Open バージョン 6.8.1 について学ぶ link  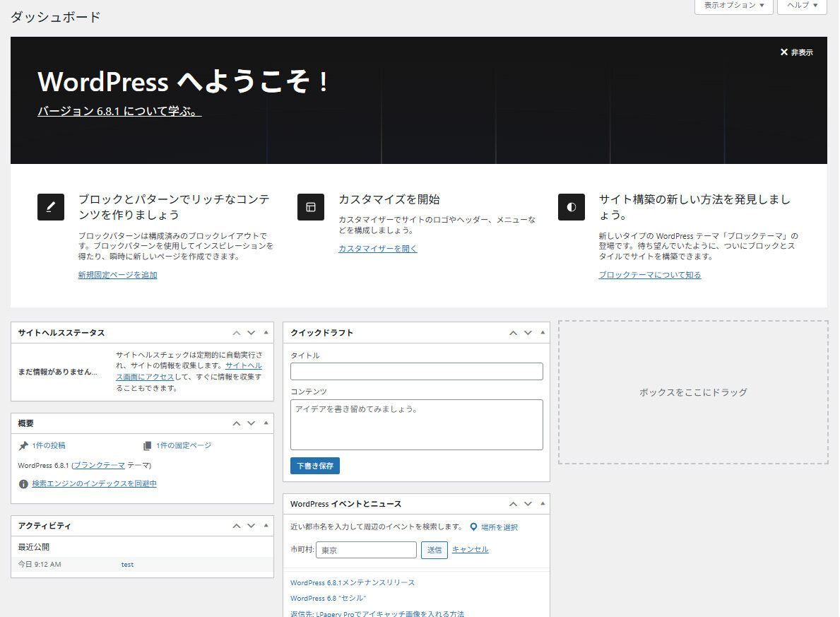(119, 111)
